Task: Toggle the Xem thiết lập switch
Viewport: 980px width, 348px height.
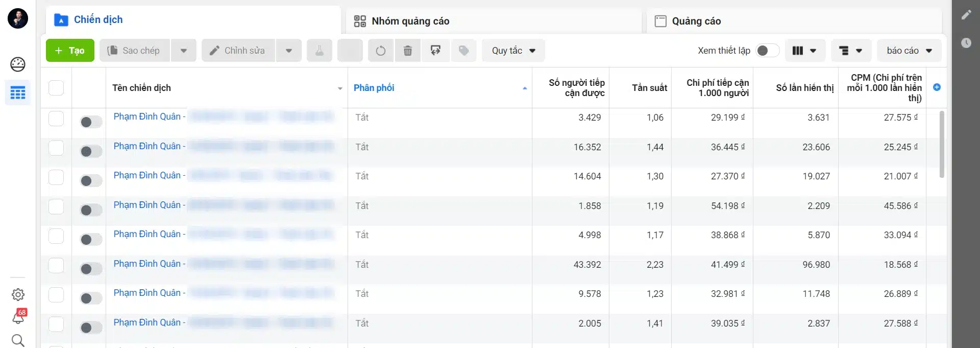Action: pos(767,51)
